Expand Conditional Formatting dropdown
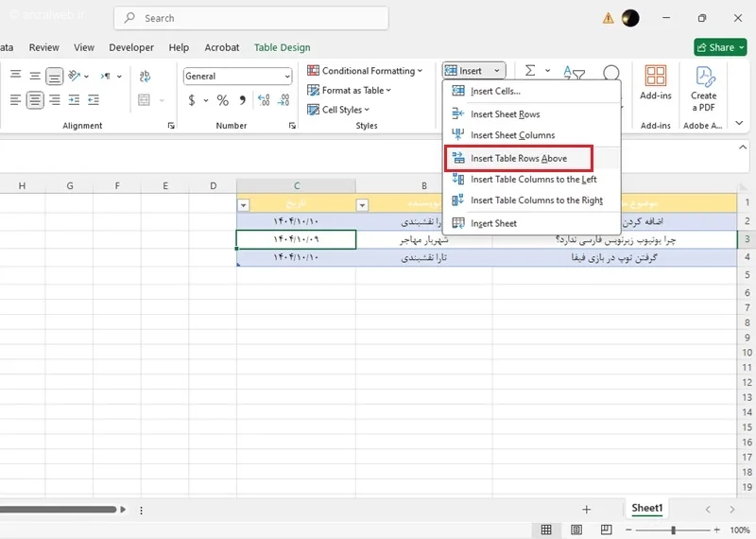This screenshot has height=539, width=756. (x=365, y=71)
